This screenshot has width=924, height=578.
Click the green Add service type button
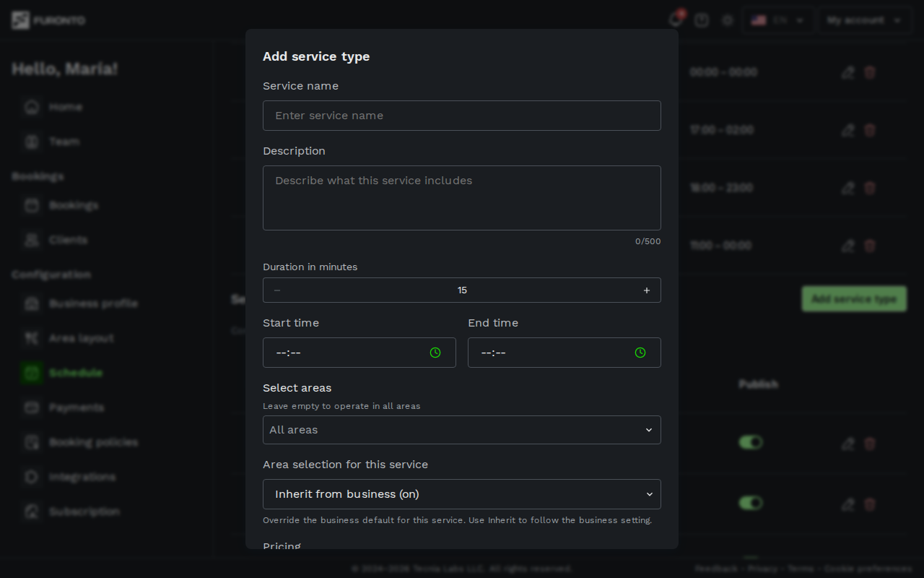854,299
